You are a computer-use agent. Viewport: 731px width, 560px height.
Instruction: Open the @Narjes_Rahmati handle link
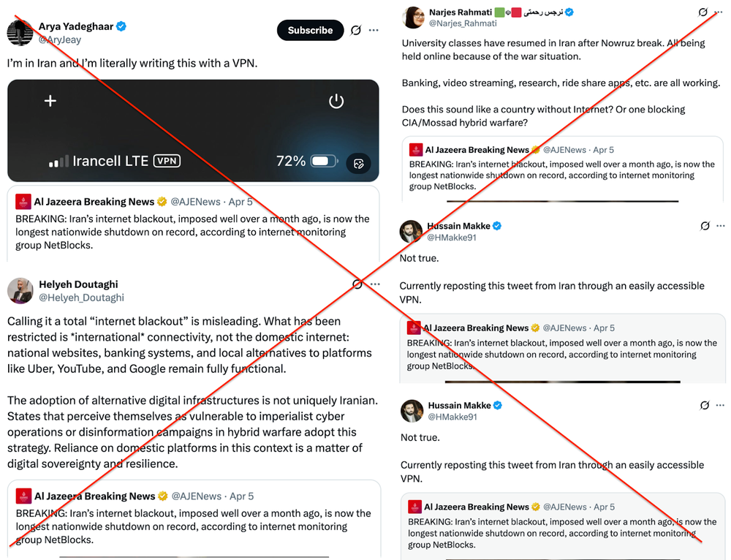coord(462,23)
